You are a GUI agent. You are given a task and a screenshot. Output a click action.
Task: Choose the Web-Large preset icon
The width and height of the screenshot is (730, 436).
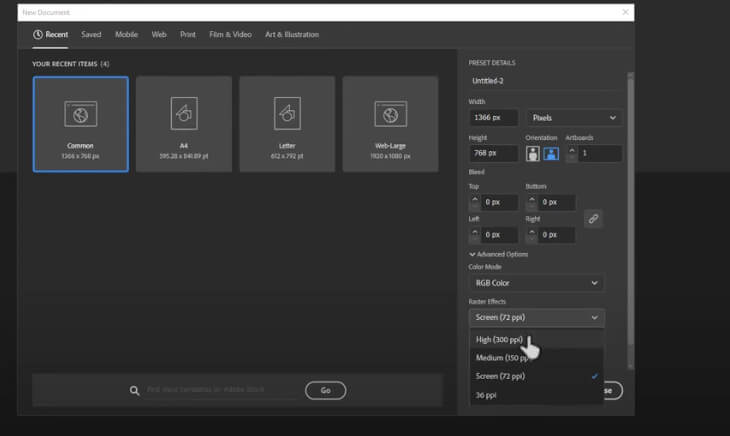tap(391, 113)
